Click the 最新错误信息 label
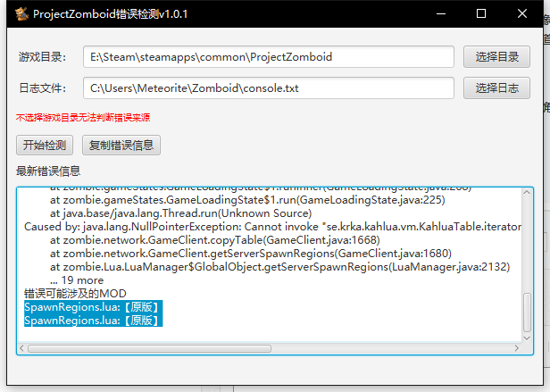Viewport: 550px width, 392px height. [x=48, y=171]
